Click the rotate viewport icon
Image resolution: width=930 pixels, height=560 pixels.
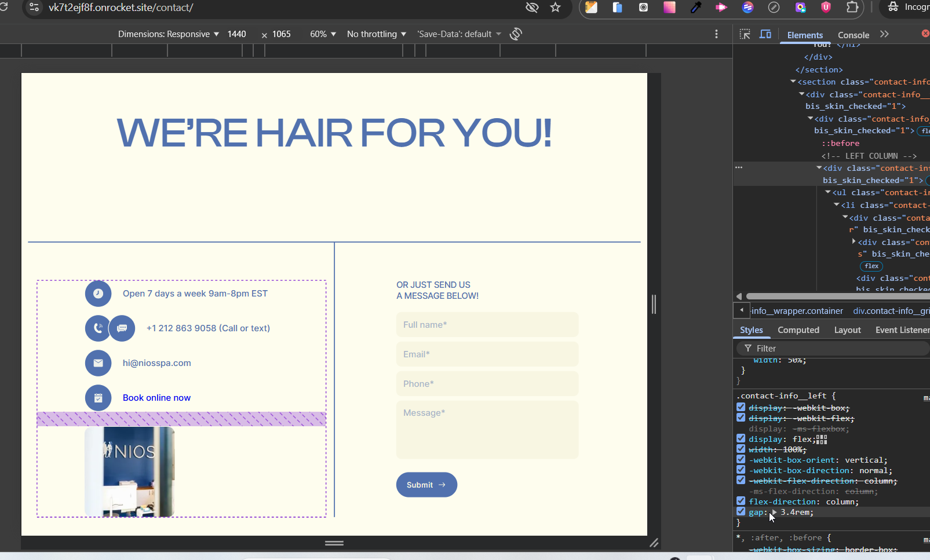516,34
